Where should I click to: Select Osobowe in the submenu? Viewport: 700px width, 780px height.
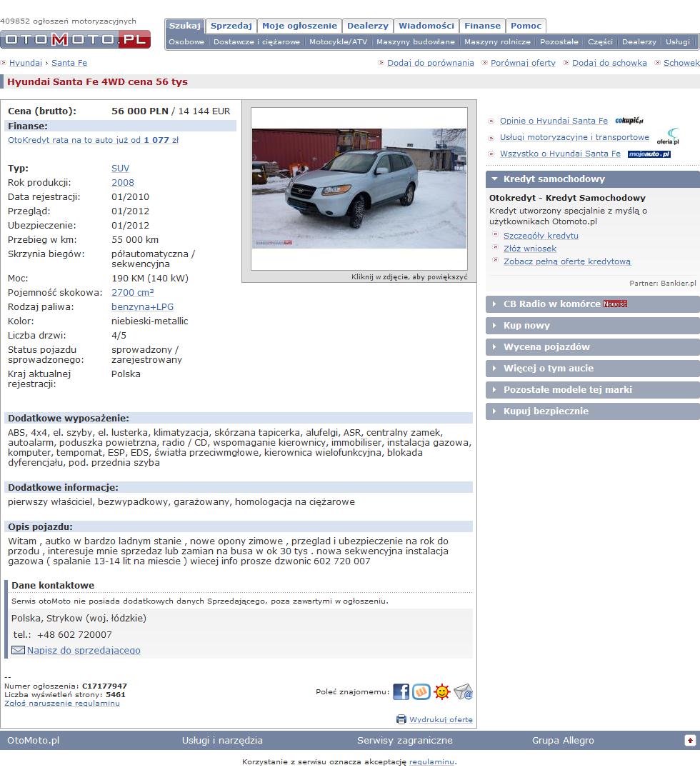click(x=186, y=41)
